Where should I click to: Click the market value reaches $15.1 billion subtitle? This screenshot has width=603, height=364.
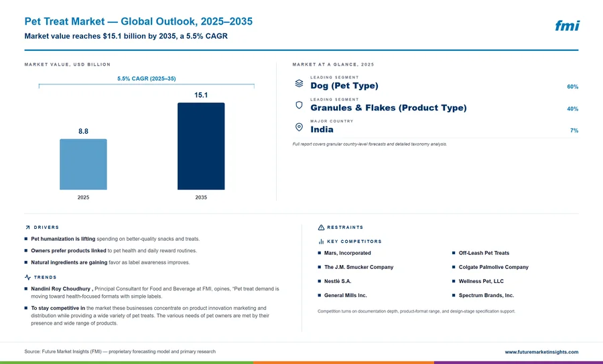tap(126, 36)
